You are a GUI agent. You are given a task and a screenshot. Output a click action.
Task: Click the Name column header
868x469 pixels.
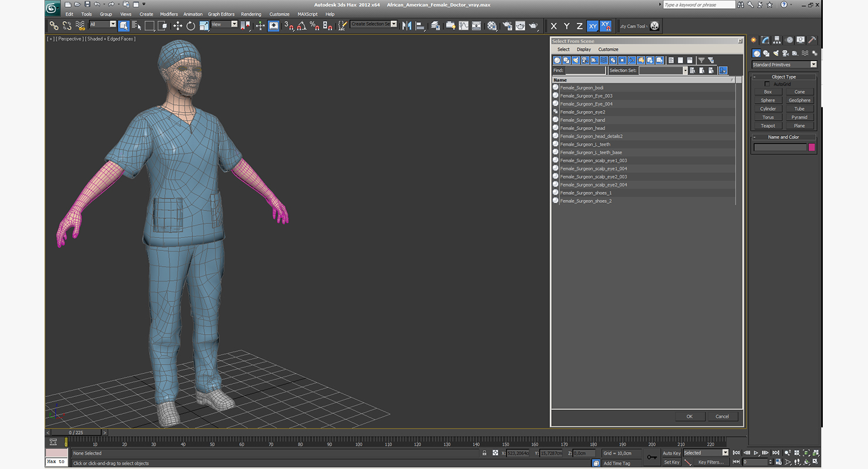point(643,80)
